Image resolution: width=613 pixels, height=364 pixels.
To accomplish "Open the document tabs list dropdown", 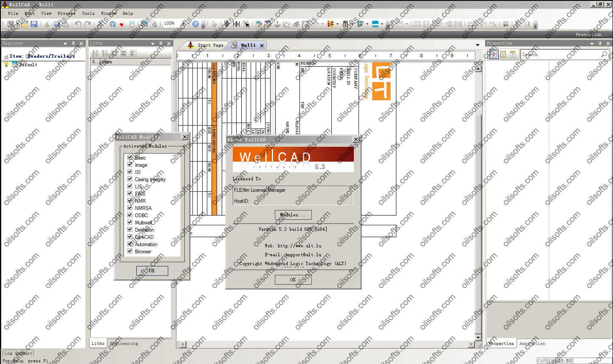I will [x=477, y=45].
